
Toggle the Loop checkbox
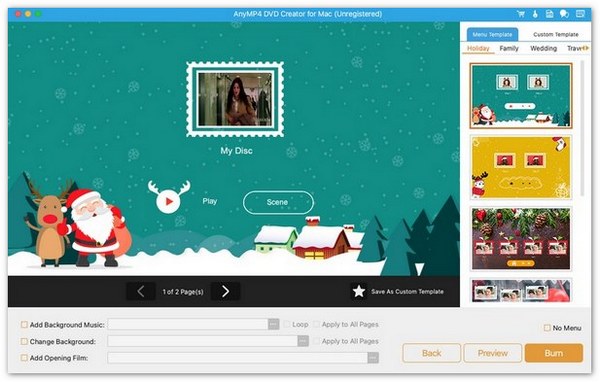pyautogui.click(x=287, y=324)
